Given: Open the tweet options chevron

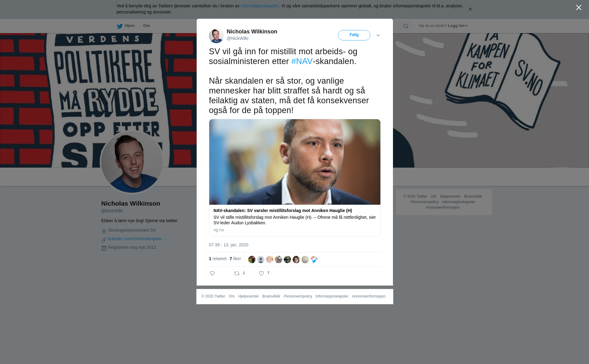Looking at the screenshot, I should coord(378,35).
